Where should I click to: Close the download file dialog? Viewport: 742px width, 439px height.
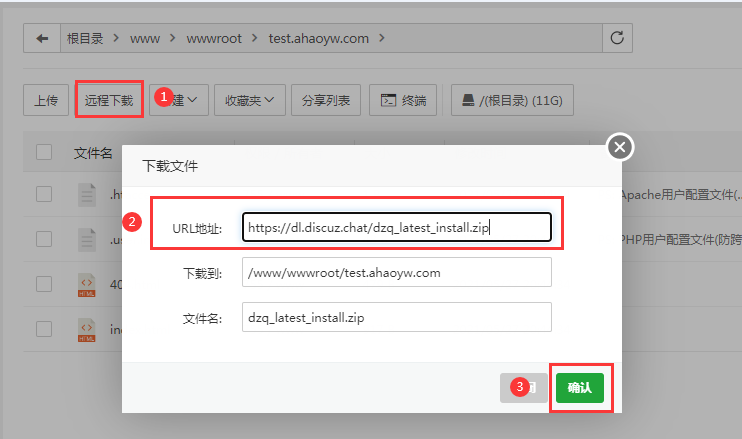pyautogui.click(x=620, y=148)
